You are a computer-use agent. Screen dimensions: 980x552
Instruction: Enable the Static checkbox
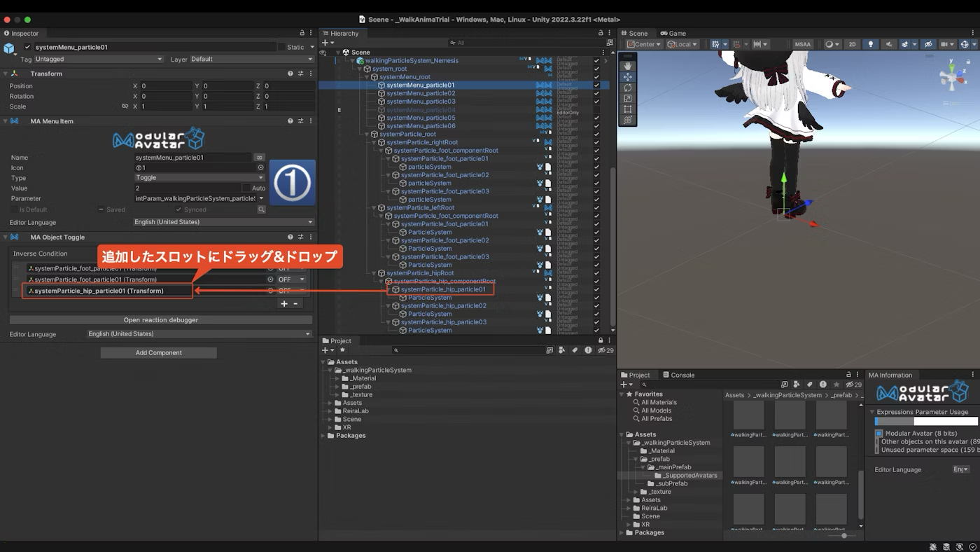point(281,47)
